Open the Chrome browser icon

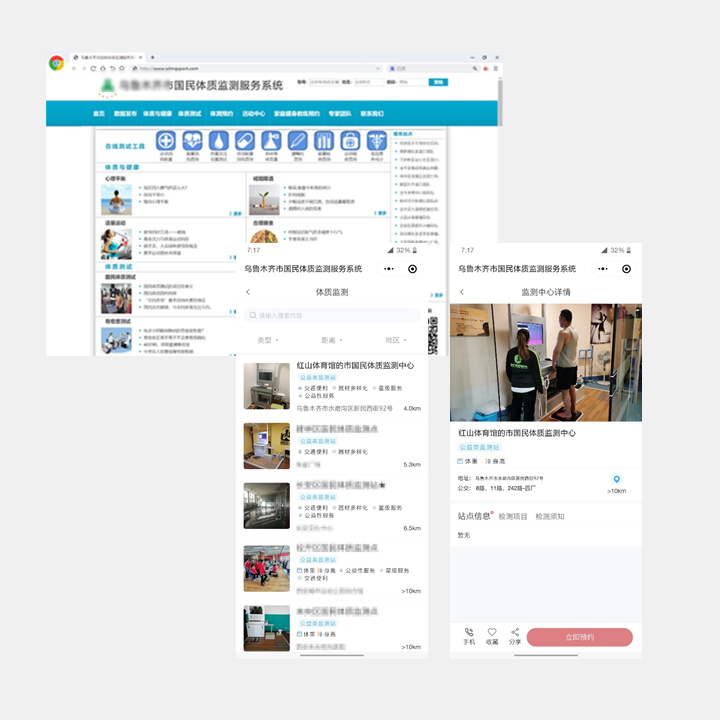(x=57, y=63)
